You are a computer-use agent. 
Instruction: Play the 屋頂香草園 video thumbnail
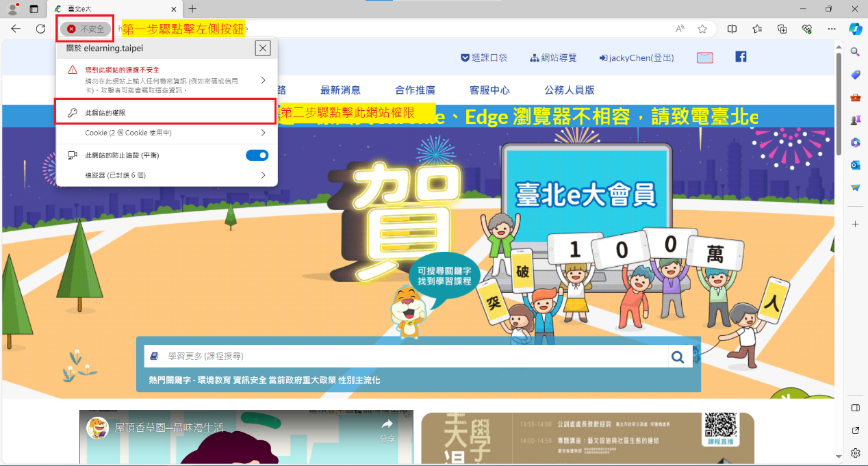[x=246, y=438]
